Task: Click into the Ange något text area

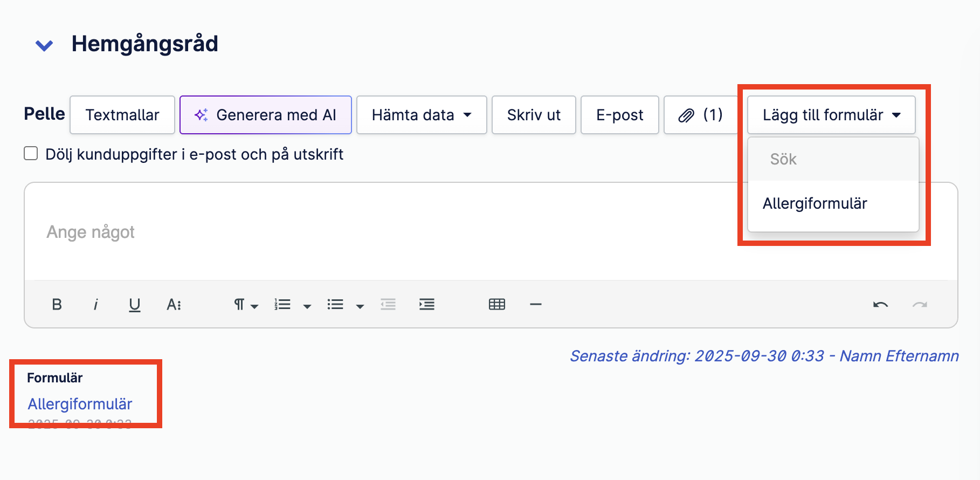Action: coord(491,232)
